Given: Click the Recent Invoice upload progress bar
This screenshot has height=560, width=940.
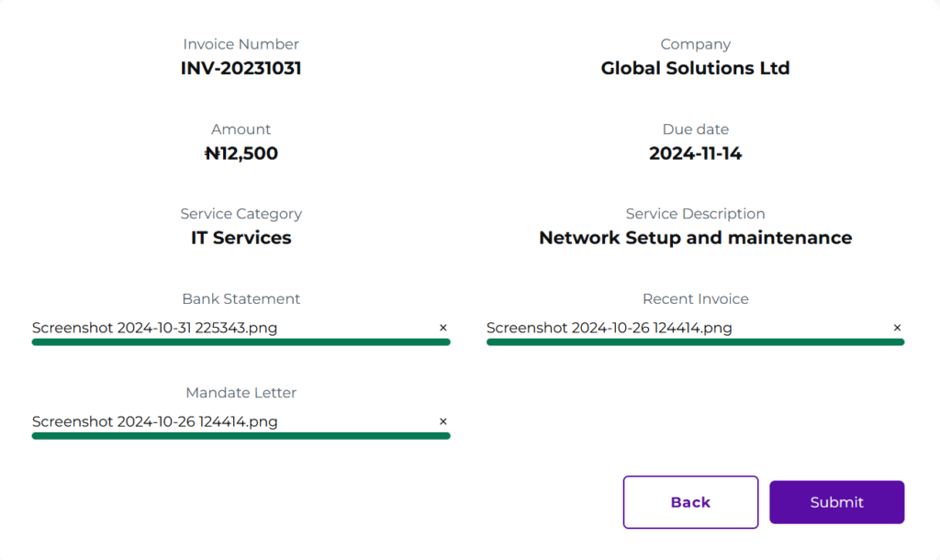Looking at the screenshot, I should [x=695, y=342].
